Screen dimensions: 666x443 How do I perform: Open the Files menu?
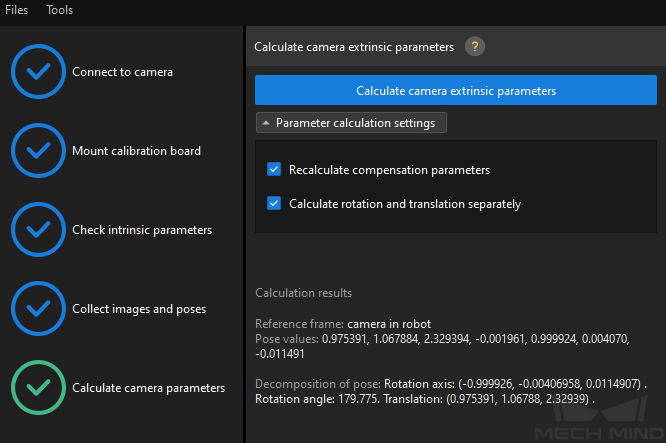pyautogui.click(x=17, y=10)
